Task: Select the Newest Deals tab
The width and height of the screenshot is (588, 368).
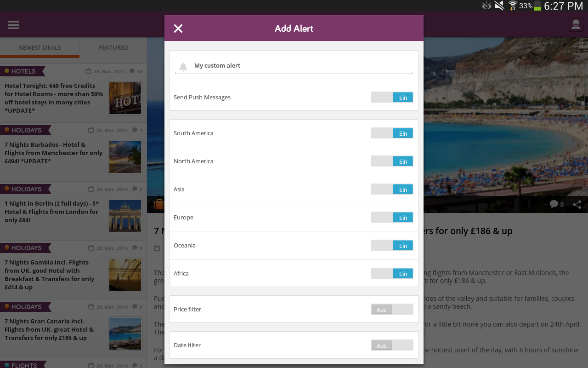Action: [40, 47]
